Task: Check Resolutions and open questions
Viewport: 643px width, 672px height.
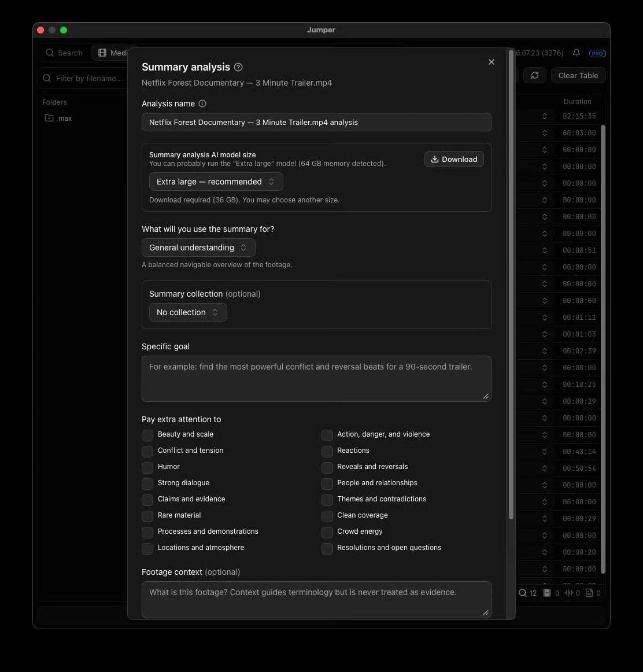Action: (x=327, y=549)
